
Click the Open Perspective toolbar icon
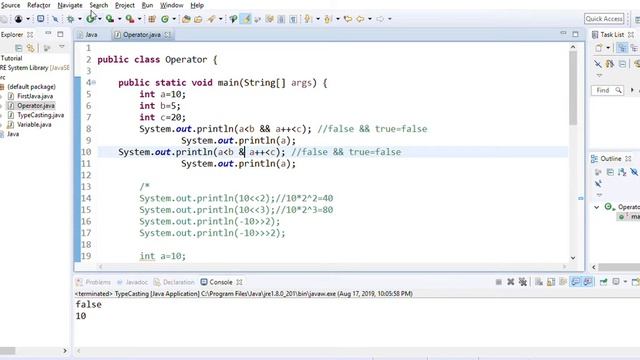pos(637,19)
